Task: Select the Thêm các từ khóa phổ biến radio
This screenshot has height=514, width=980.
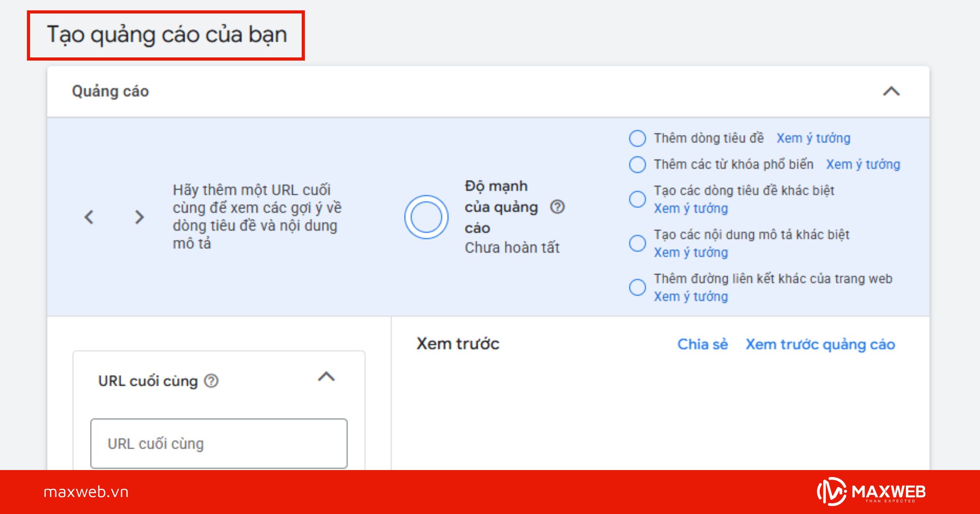Action: pyautogui.click(x=637, y=164)
